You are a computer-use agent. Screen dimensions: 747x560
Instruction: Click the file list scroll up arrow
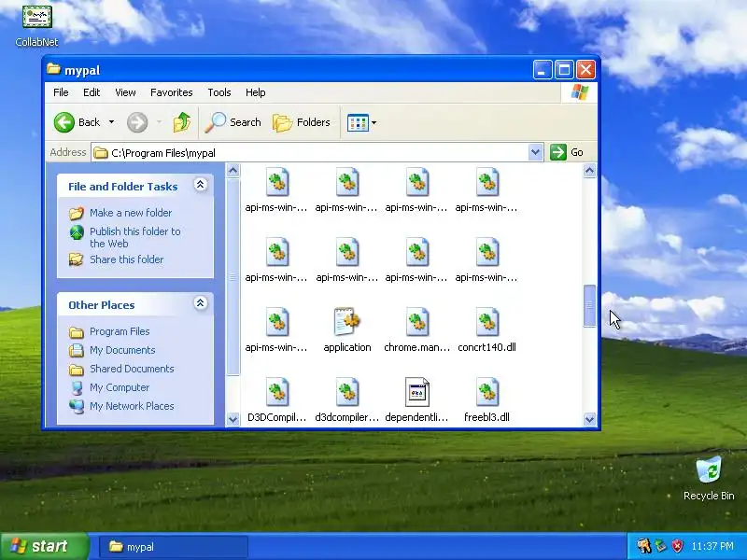click(589, 171)
